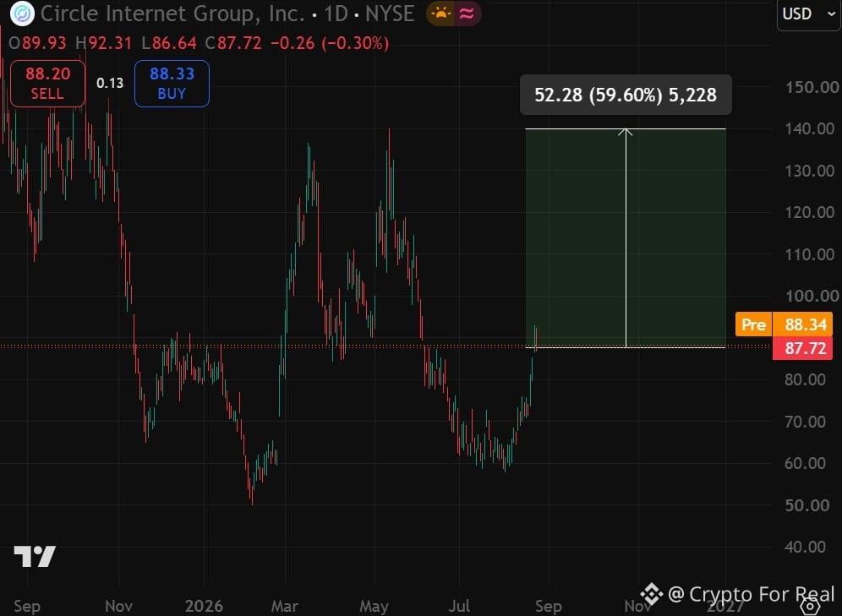Click the Circle Internet Group logo icon
The height and width of the screenshot is (616, 842).
(x=22, y=14)
